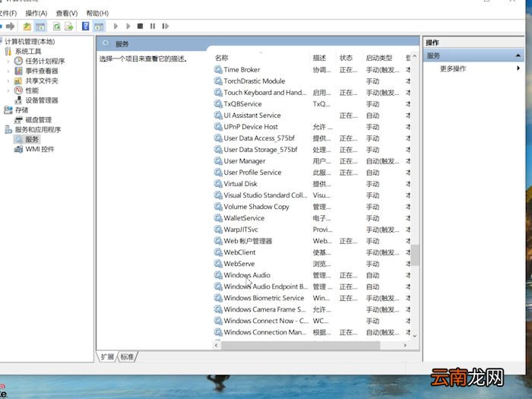Select WMI 控件 tree item

point(40,149)
